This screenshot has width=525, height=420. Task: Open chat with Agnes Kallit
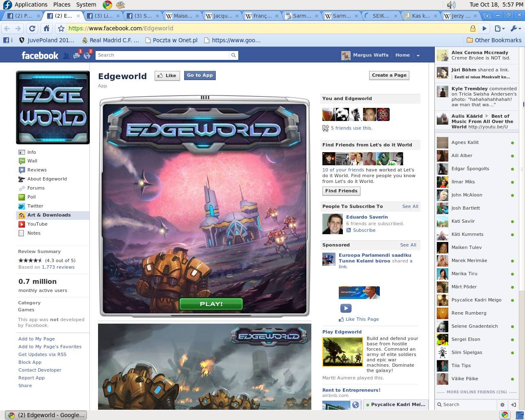pyautogui.click(x=476, y=142)
